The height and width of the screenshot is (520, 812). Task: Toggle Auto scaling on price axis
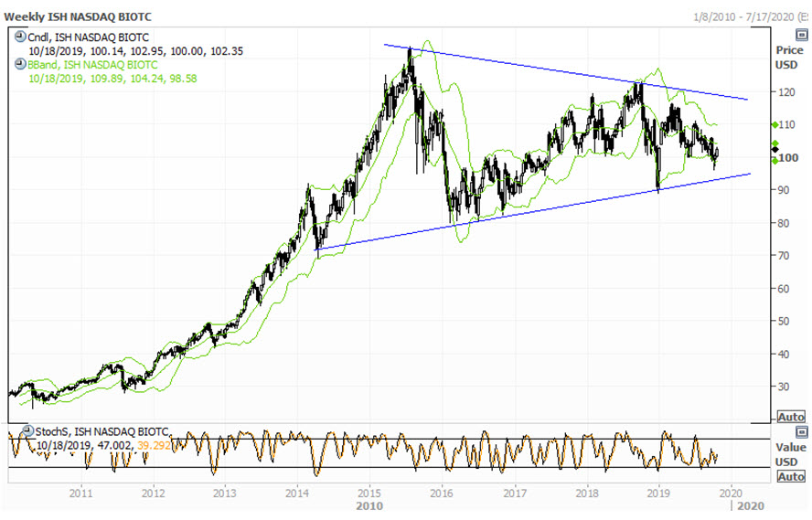(791, 417)
